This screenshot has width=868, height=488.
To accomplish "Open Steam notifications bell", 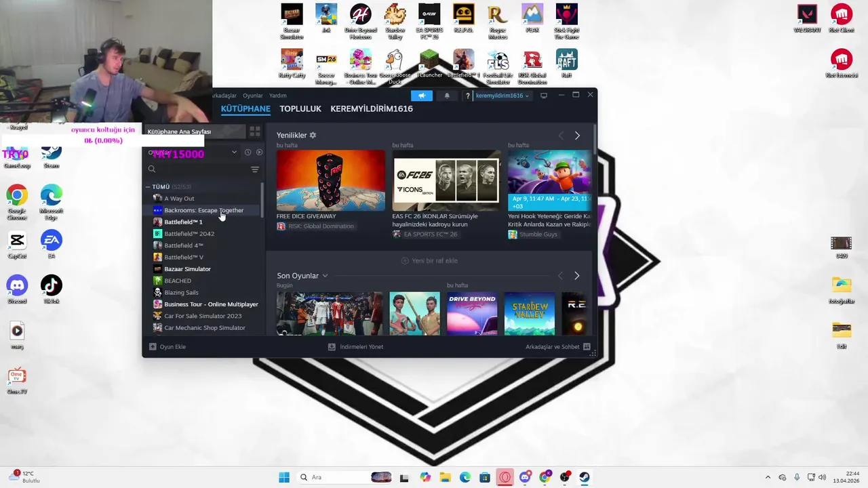I will click(447, 96).
